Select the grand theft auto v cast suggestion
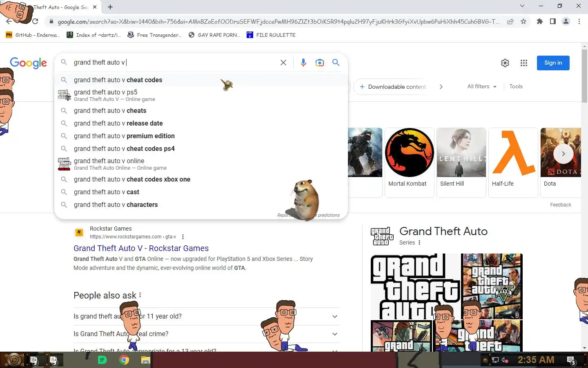This screenshot has width=588, height=368. pos(201,192)
